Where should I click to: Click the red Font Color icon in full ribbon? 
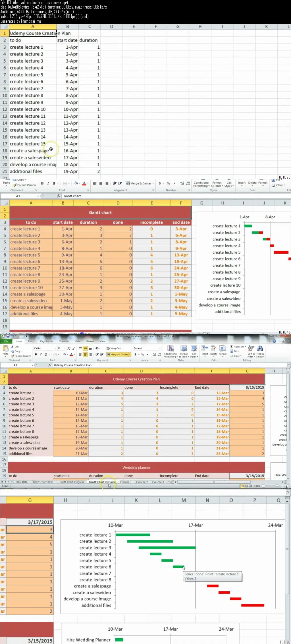(71, 355)
